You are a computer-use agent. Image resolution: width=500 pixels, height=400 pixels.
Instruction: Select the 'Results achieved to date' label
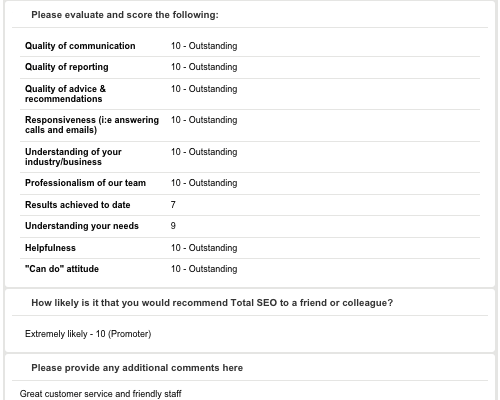pyautogui.click(x=78, y=205)
